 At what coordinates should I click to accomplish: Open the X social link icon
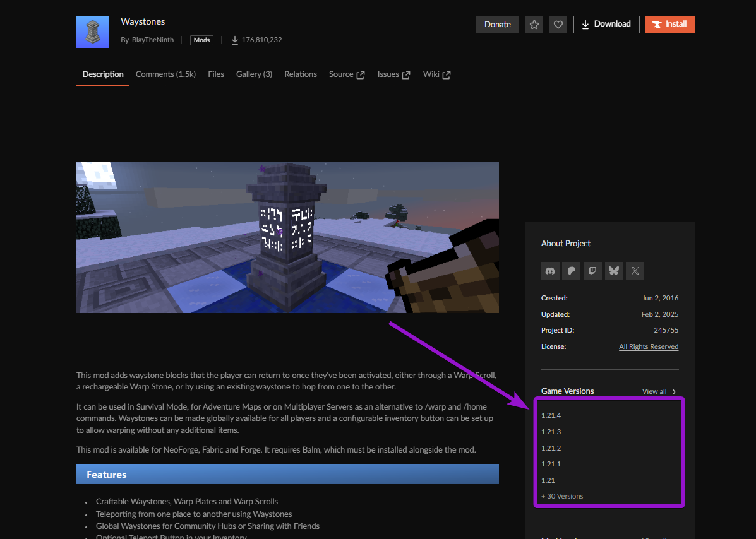(635, 271)
